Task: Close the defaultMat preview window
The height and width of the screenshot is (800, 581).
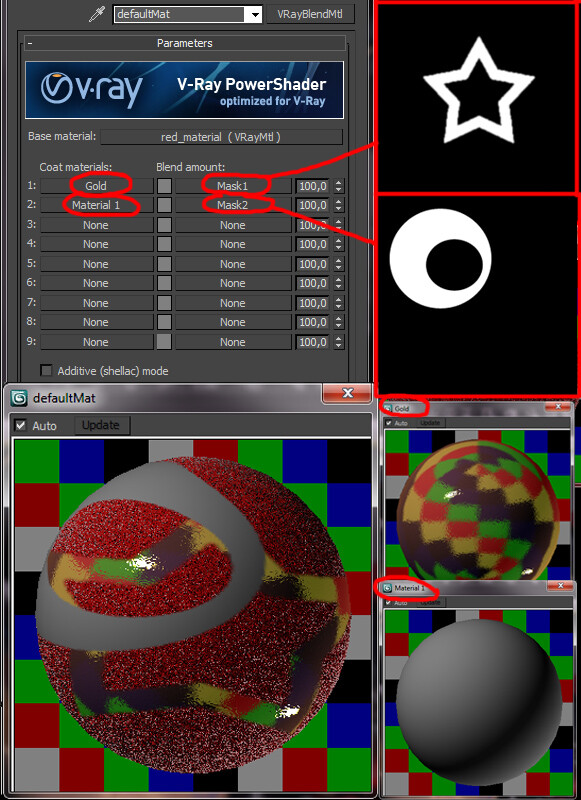Action: click(x=347, y=393)
